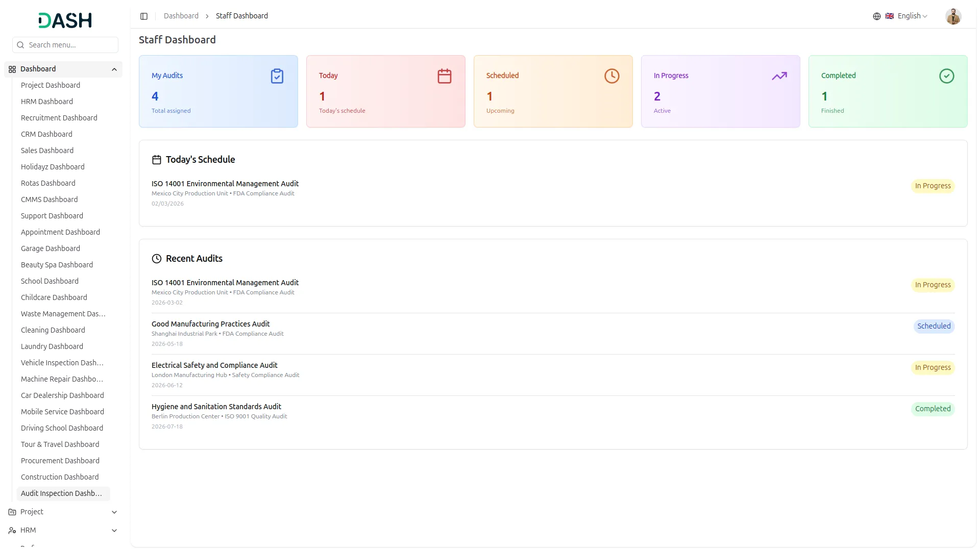Viewport: 980px width, 551px height.
Task: Open Good Manufacturing Practices Audit entry
Action: (210, 324)
